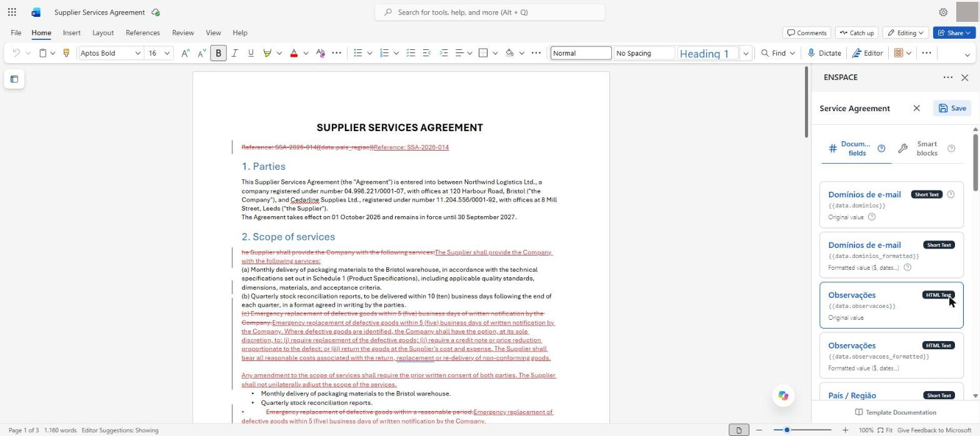Expand the font color dropdown arrow
This screenshot has width=980, height=436.
click(306, 53)
